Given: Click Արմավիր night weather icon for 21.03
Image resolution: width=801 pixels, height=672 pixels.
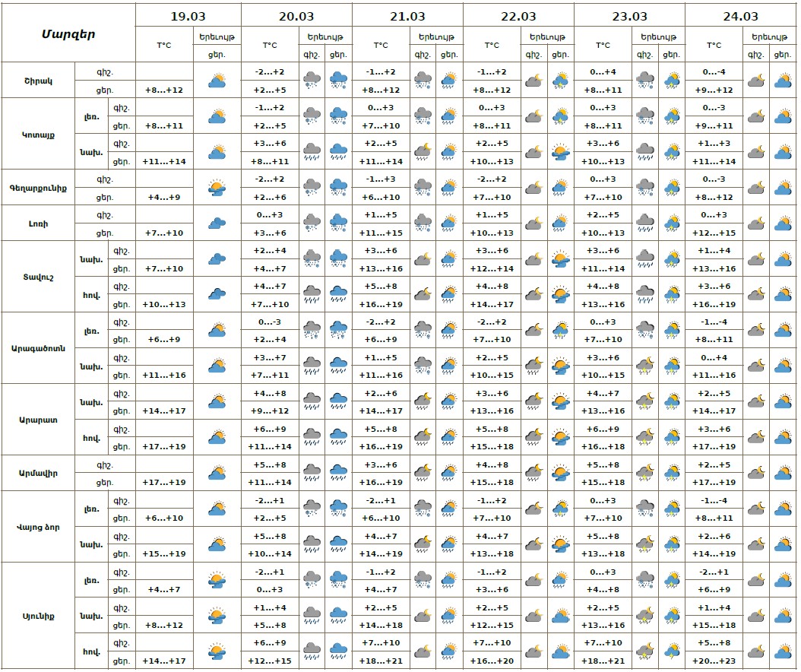Looking at the screenshot, I should 423,473.
